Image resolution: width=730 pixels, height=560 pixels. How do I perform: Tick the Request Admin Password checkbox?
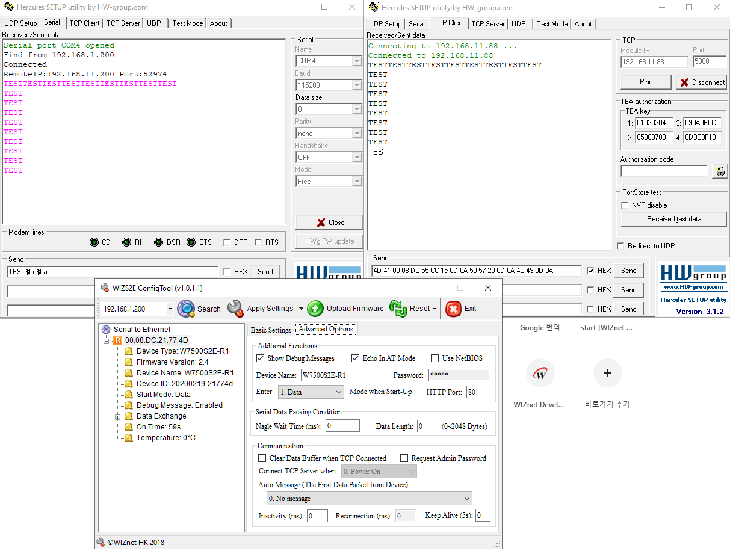[x=404, y=458]
